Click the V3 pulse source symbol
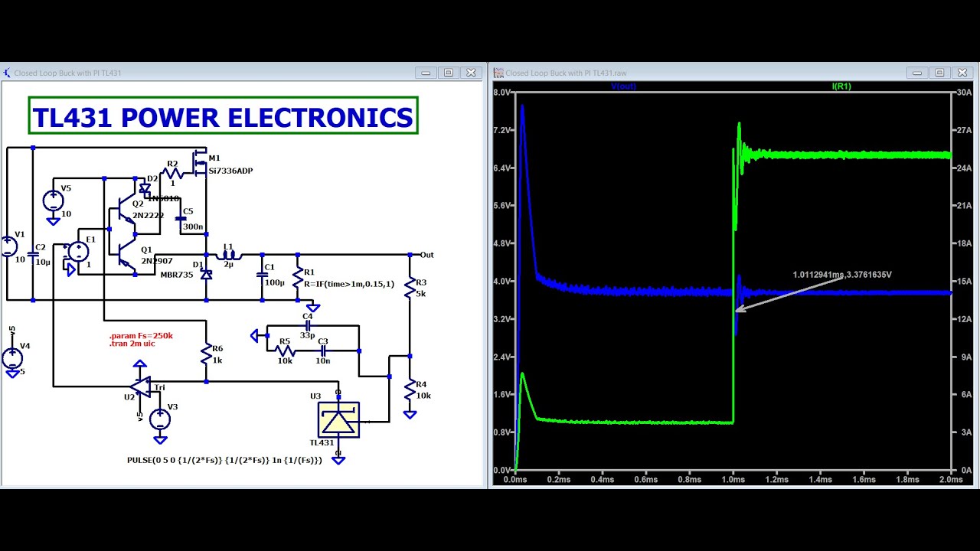The width and height of the screenshot is (980, 551). point(159,419)
